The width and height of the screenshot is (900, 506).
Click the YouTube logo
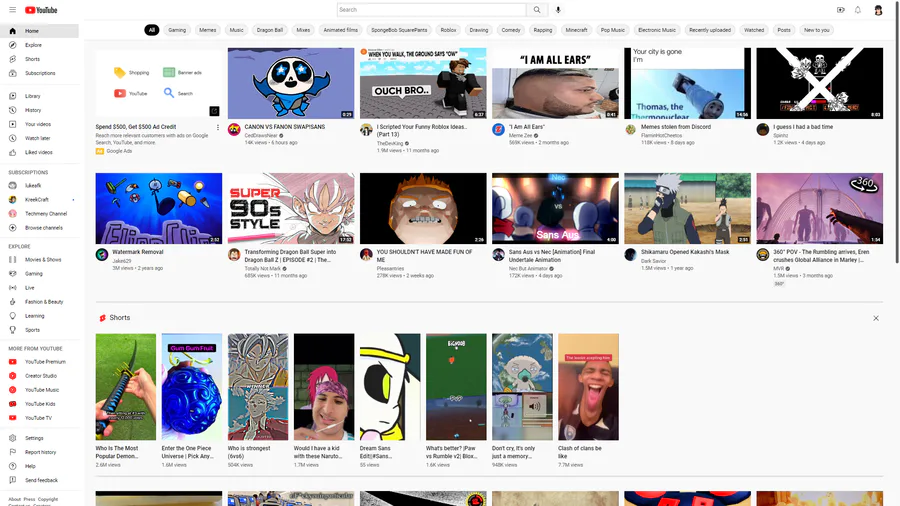(41, 10)
